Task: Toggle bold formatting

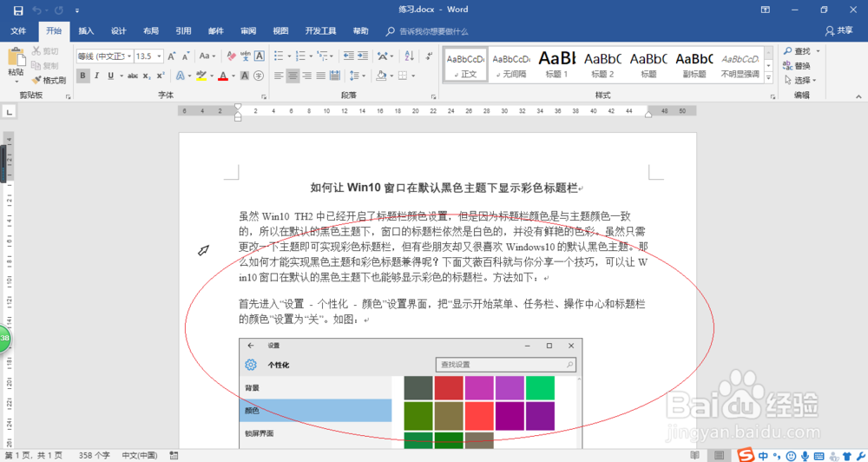Action: pos(83,76)
